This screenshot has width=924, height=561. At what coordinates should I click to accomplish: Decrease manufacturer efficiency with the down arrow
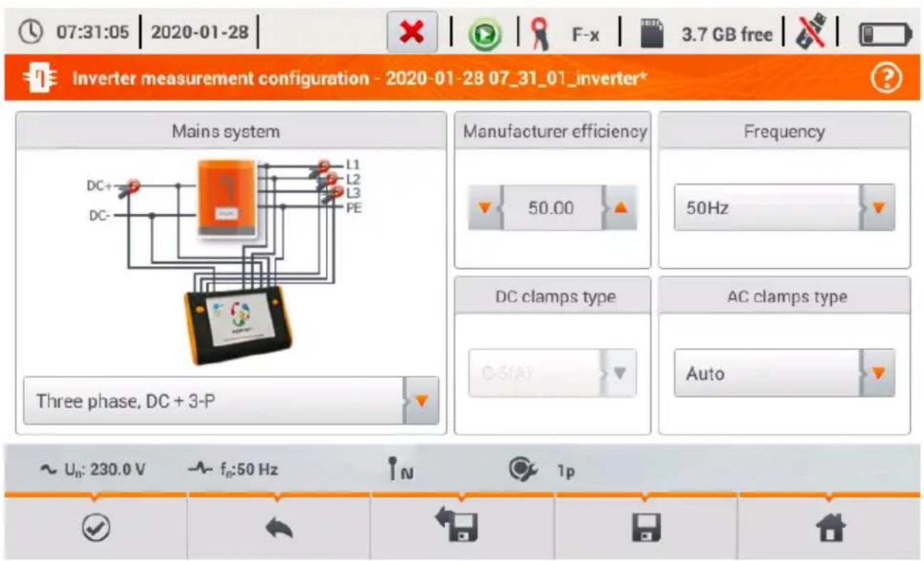pos(485,208)
